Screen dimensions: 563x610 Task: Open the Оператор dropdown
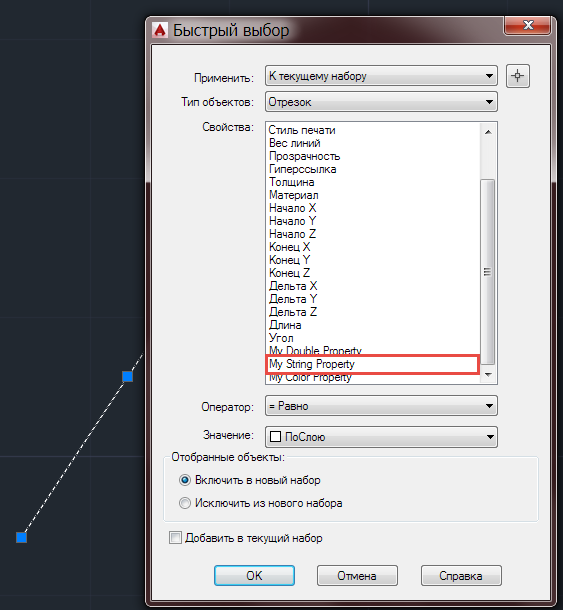381,406
